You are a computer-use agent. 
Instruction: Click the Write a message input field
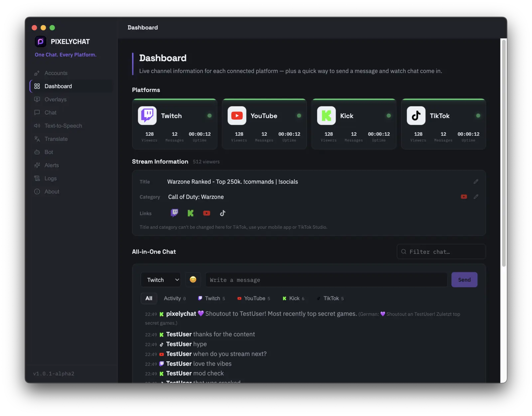(x=326, y=280)
